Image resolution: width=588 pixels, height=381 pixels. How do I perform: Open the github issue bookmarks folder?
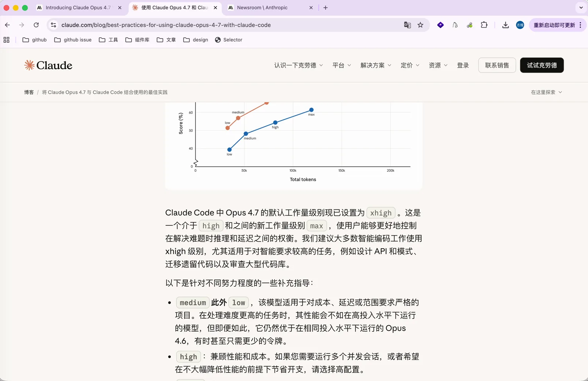coord(73,40)
